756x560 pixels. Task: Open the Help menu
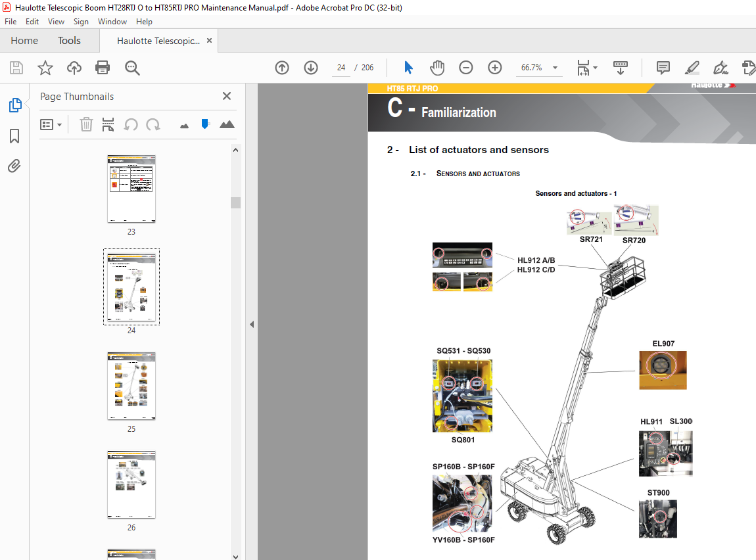click(x=144, y=22)
